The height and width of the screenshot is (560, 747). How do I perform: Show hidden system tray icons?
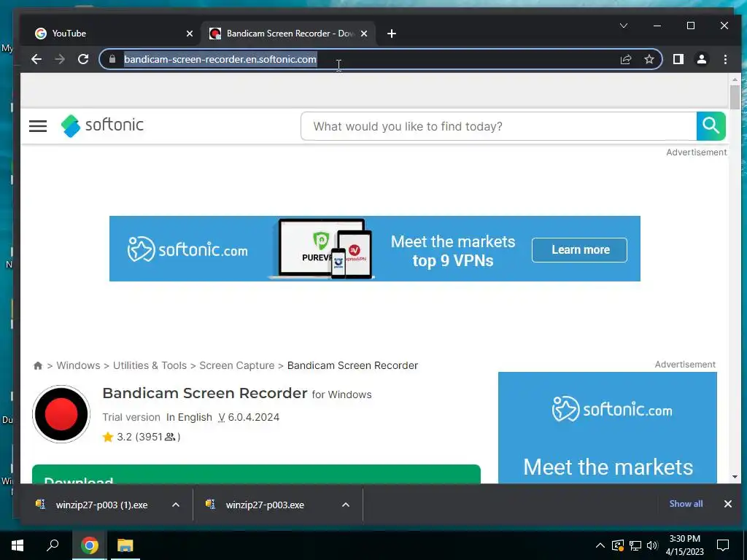[x=600, y=545]
